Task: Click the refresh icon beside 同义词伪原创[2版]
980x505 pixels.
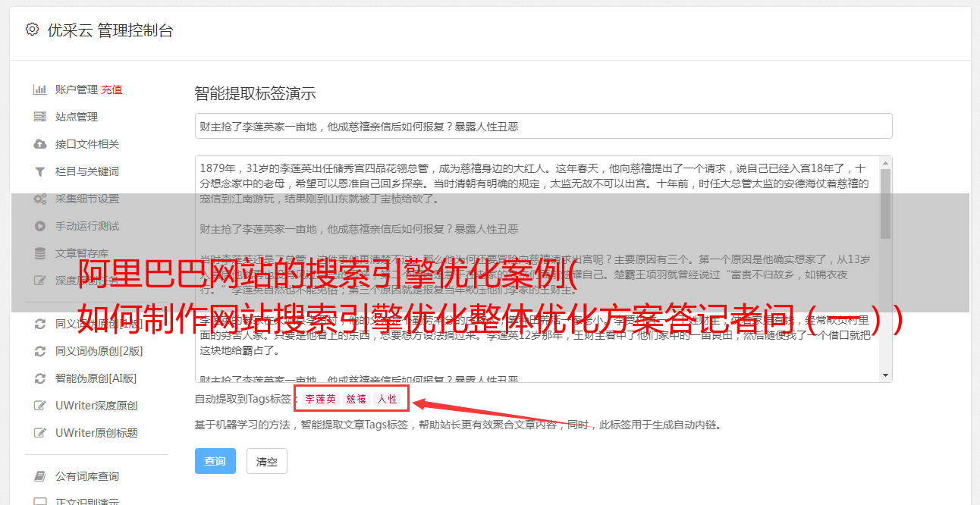Action: [40, 351]
